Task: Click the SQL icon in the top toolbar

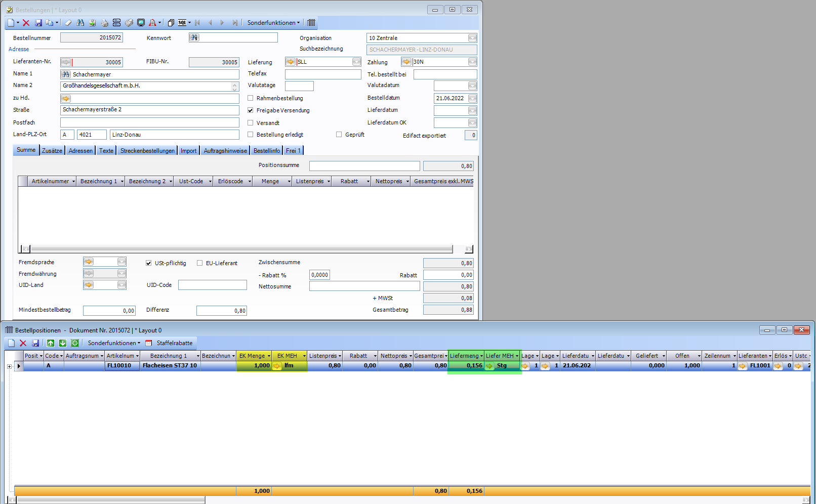Action: (x=182, y=23)
